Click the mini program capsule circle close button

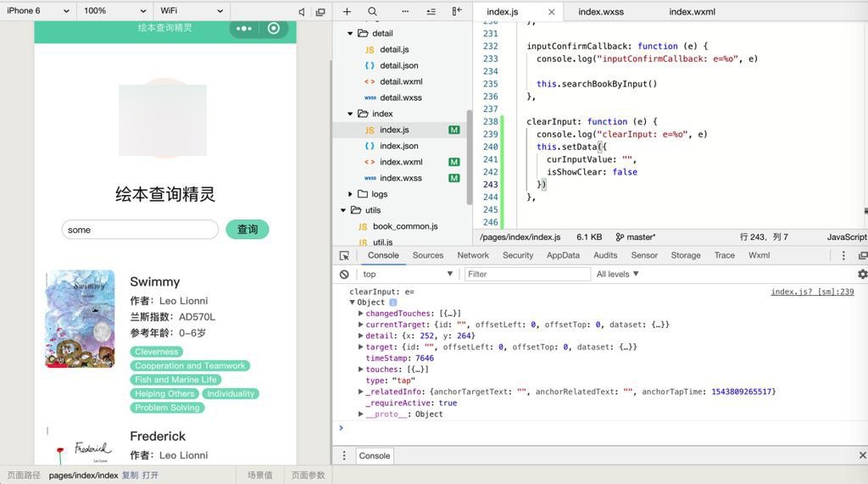tap(274, 28)
